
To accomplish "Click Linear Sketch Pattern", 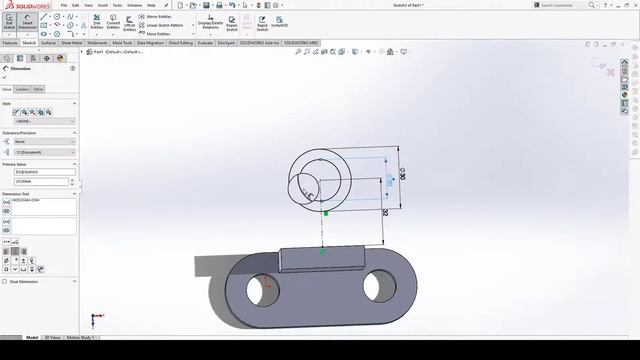I will click(161, 25).
